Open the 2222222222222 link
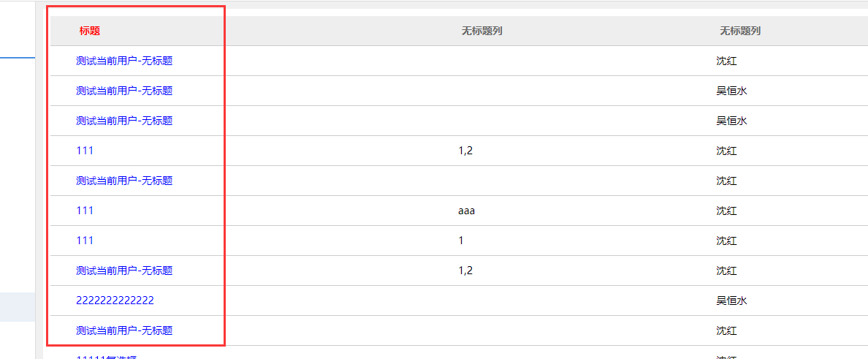 point(115,301)
